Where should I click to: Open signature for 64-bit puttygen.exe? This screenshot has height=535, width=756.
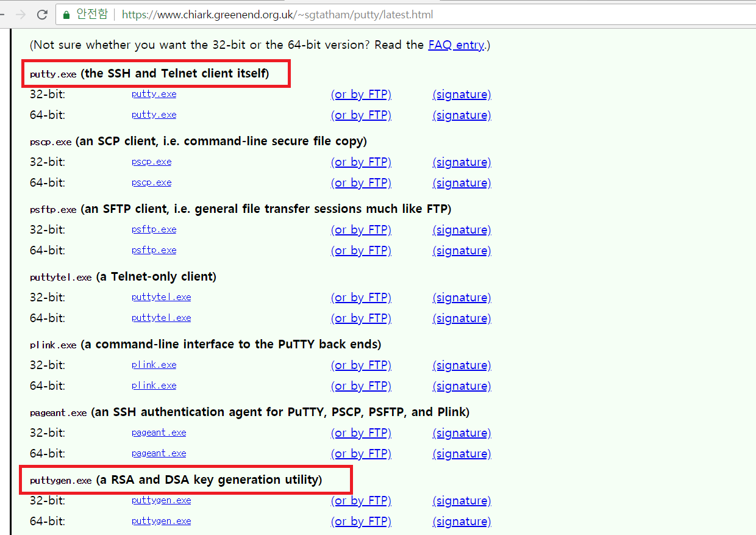click(462, 522)
